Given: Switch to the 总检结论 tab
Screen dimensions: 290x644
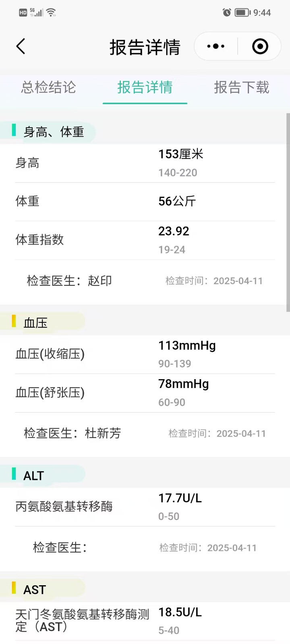Looking at the screenshot, I should point(48,87).
